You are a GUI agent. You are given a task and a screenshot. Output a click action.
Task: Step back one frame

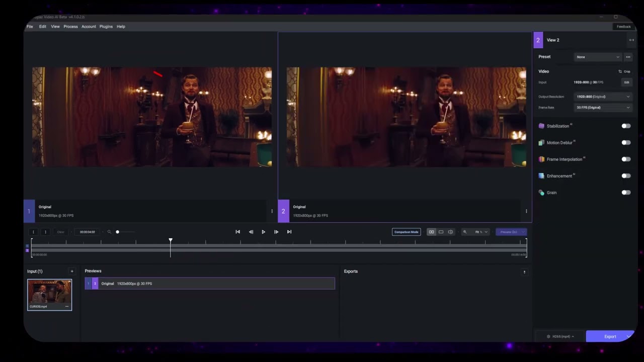[251, 232]
